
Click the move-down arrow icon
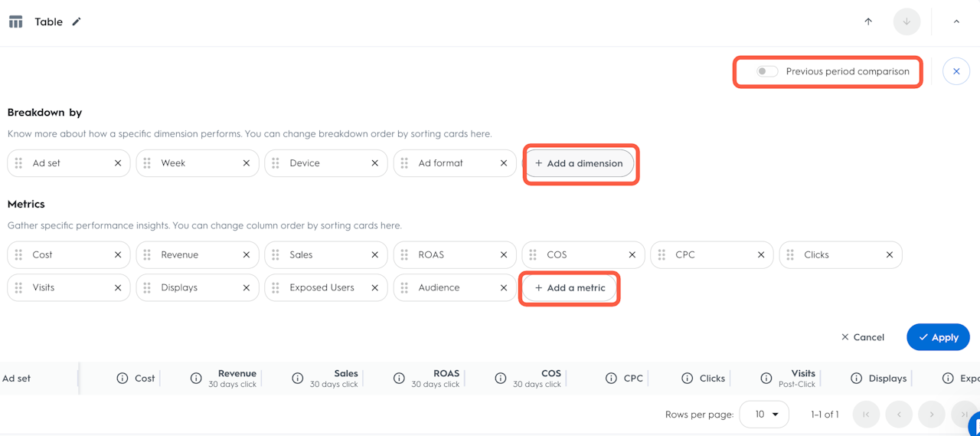click(906, 21)
